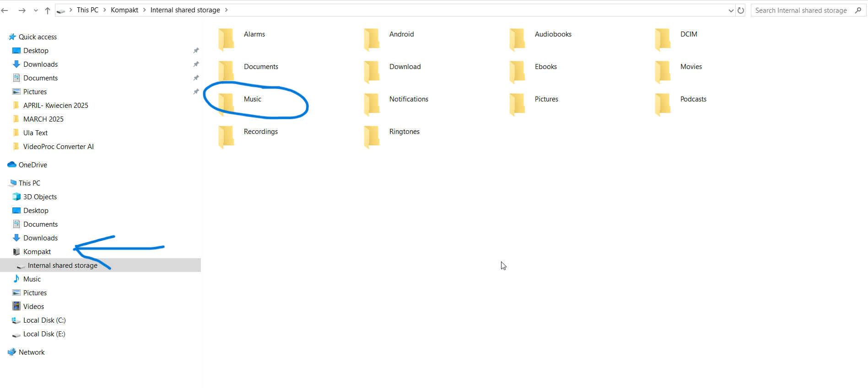The image size is (868, 388).
Task: Click the Back navigation arrow
Action: point(5,10)
